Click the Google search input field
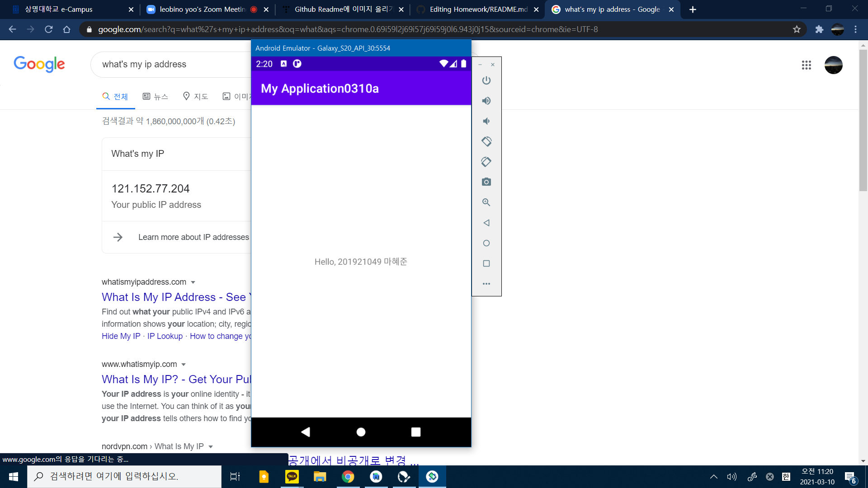 [x=172, y=64]
